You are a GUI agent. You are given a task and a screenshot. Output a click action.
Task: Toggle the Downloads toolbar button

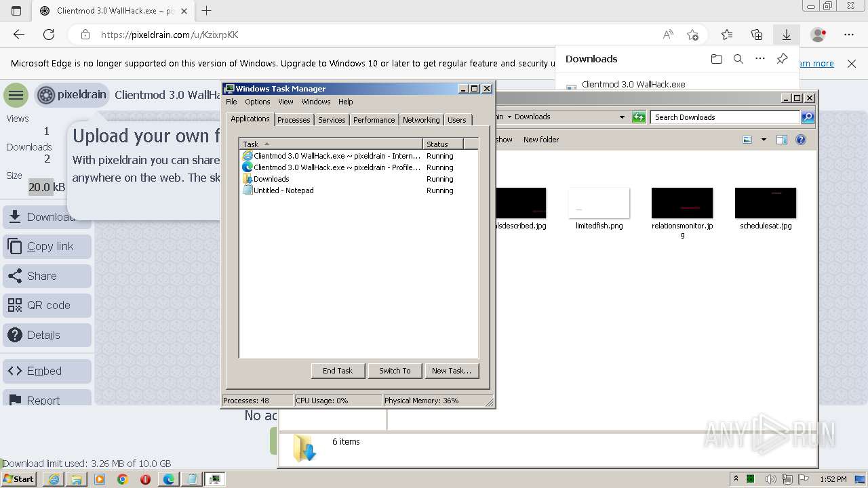[787, 35]
